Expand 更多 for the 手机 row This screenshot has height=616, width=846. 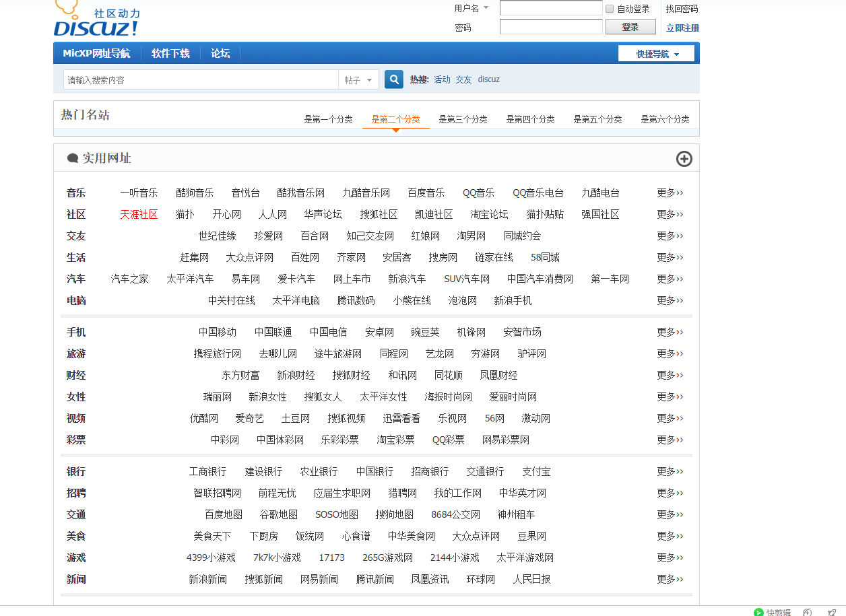point(670,332)
